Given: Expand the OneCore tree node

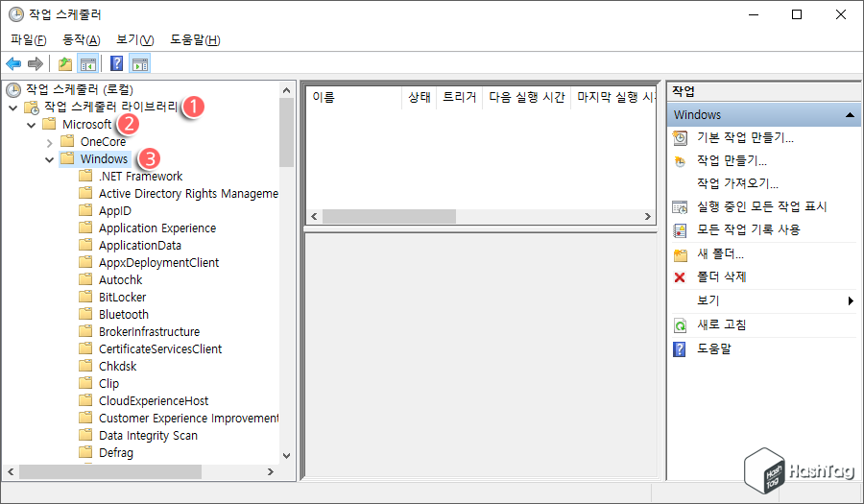Looking at the screenshot, I should point(50,143).
